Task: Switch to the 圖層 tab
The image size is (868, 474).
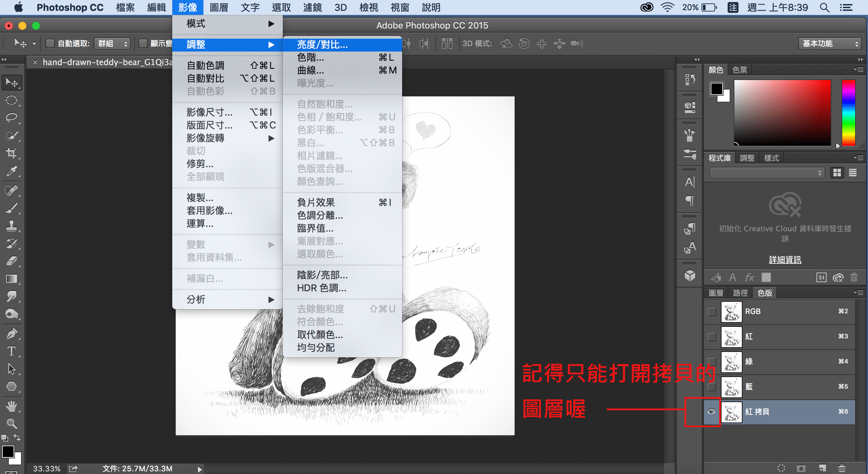Action: point(716,293)
